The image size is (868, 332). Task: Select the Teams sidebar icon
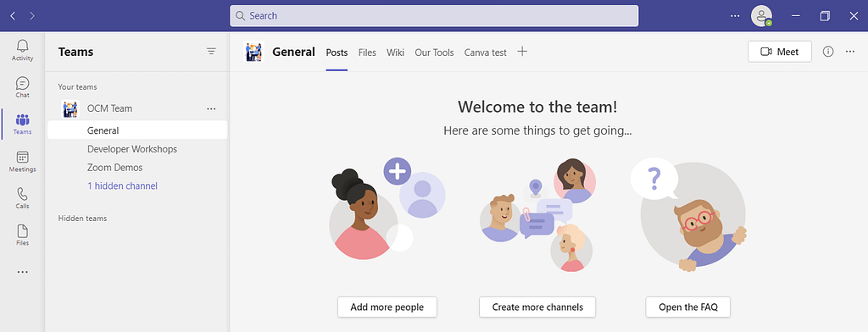tap(22, 125)
